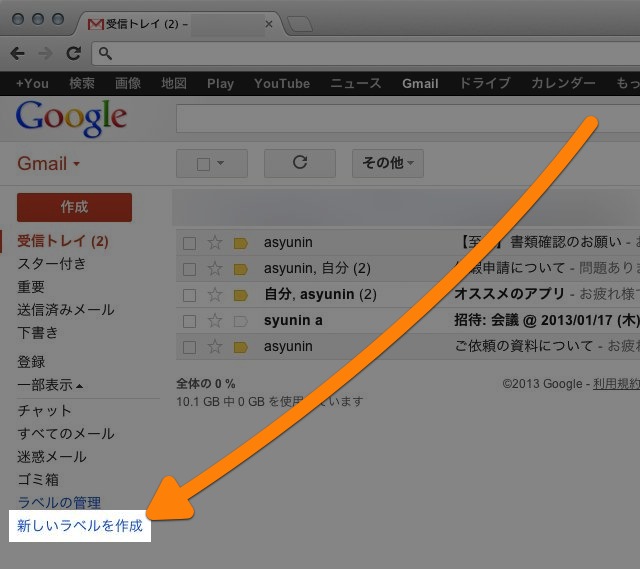
Task: Open the ゴミ箱 trash folder
Action: click(38, 479)
